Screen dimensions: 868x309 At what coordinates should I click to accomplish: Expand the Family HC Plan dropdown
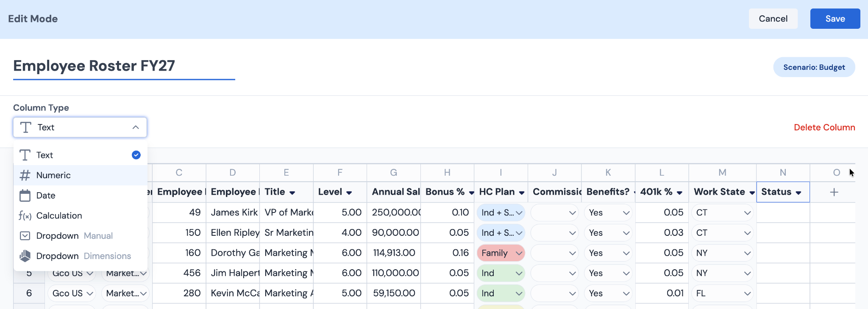(519, 253)
